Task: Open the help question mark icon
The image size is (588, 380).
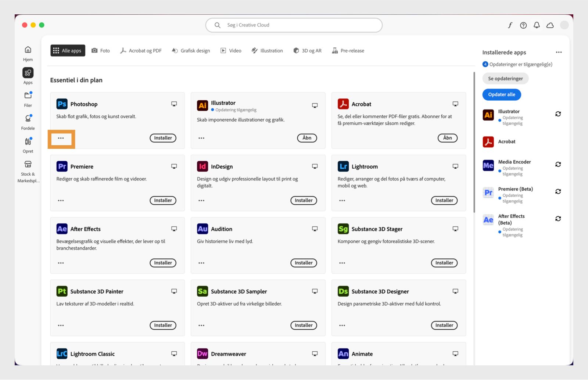Action: (x=523, y=25)
